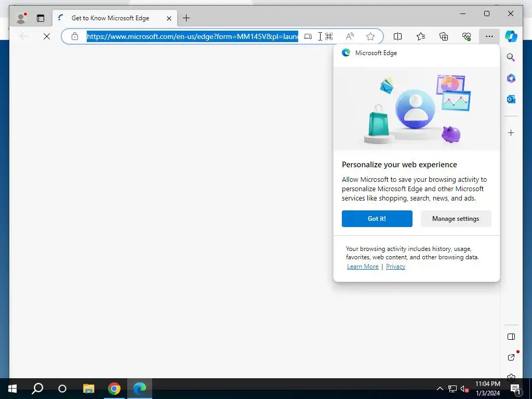Image resolution: width=532 pixels, height=399 pixels.
Task: Open Browser essentials heart icon
Action: pyautogui.click(x=467, y=36)
